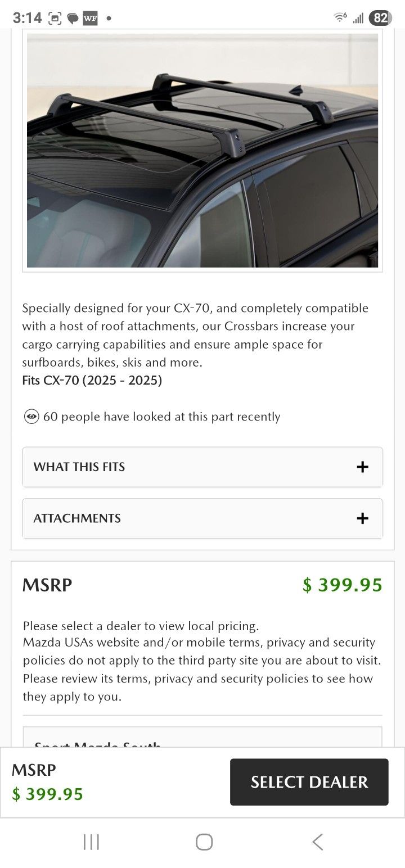Tap the status bar clock showing 3:14
Image resolution: width=405 pixels, height=868 pixels.
[27, 18]
